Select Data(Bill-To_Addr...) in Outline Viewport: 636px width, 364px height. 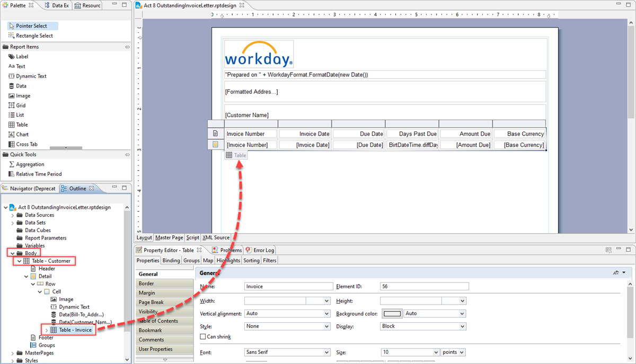click(77, 314)
